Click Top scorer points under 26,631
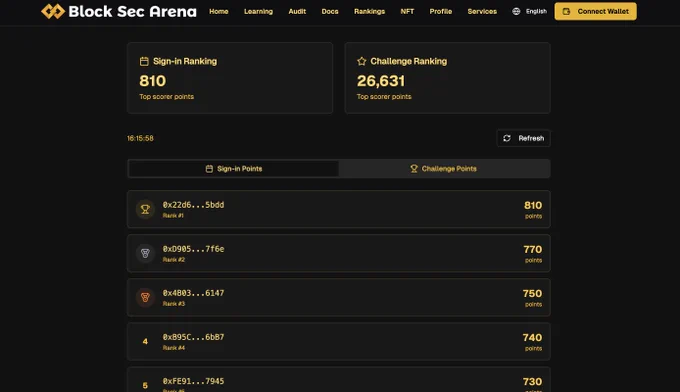 coord(384,97)
